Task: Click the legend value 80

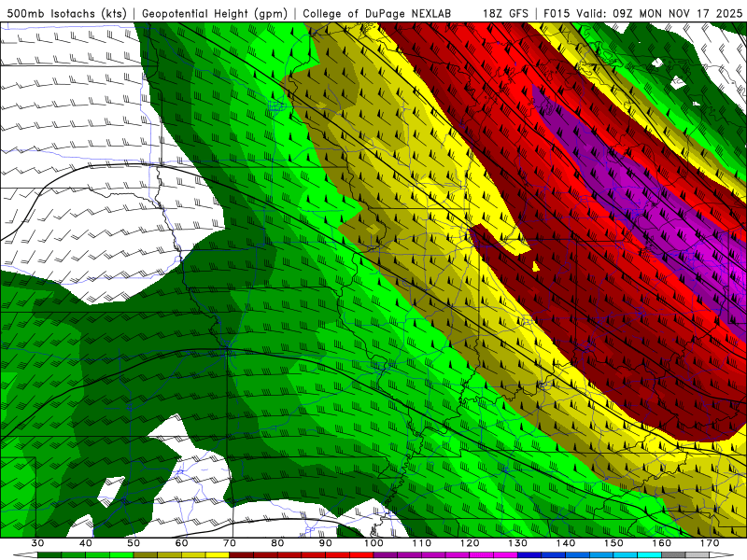Action: coord(277,543)
